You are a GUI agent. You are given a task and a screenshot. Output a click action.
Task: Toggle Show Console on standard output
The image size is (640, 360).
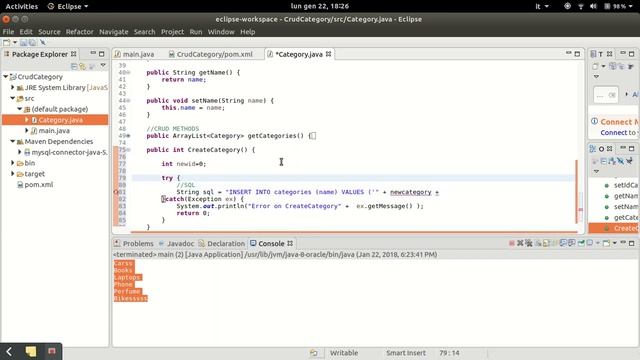tap(564, 243)
